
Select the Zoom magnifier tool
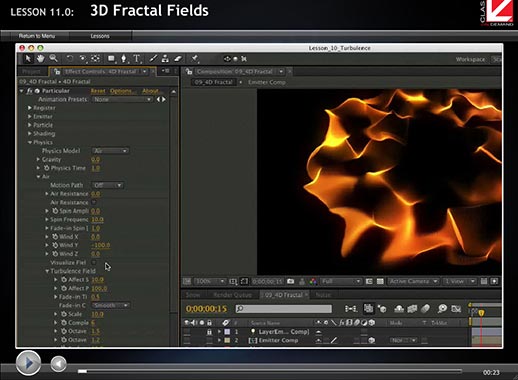coord(54,59)
